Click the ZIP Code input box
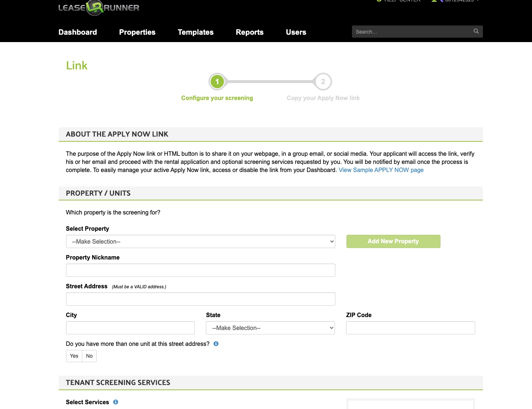The width and height of the screenshot is (532, 409). tap(410, 328)
